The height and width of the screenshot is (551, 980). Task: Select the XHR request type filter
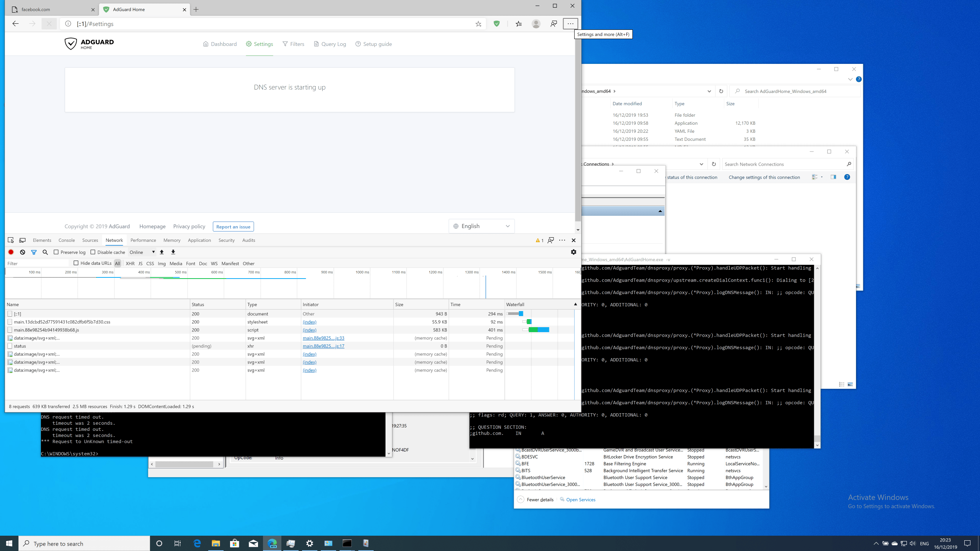point(130,263)
